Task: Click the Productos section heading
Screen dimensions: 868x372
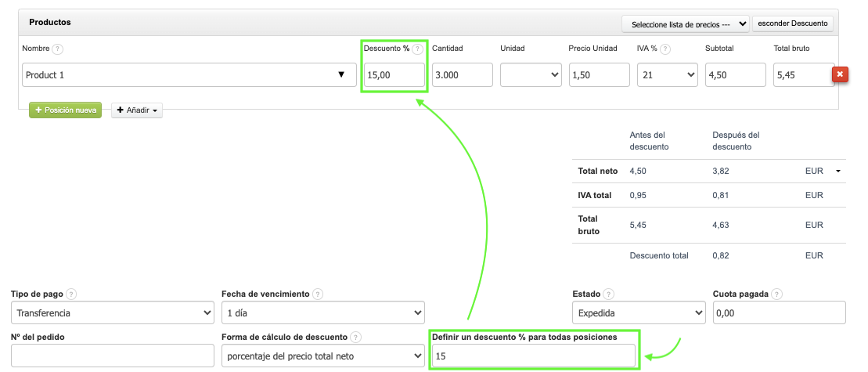Action: tap(50, 22)
